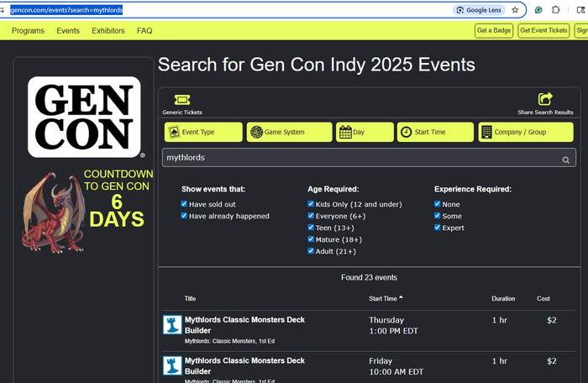Image resolution: width=588 pixels, height=383 pixels.
Task: Click the search magnifier icon in the search box
Action: [x=566, y=159]
